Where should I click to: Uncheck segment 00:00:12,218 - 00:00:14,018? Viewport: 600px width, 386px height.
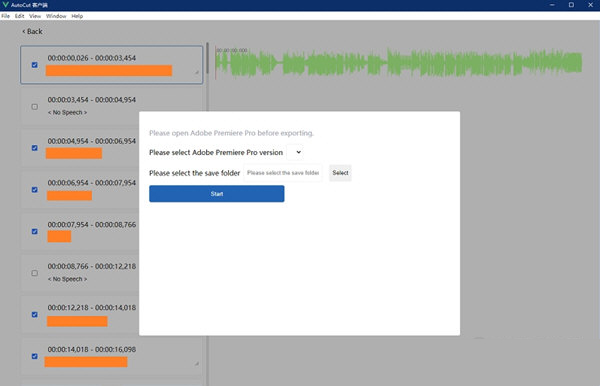34,314
